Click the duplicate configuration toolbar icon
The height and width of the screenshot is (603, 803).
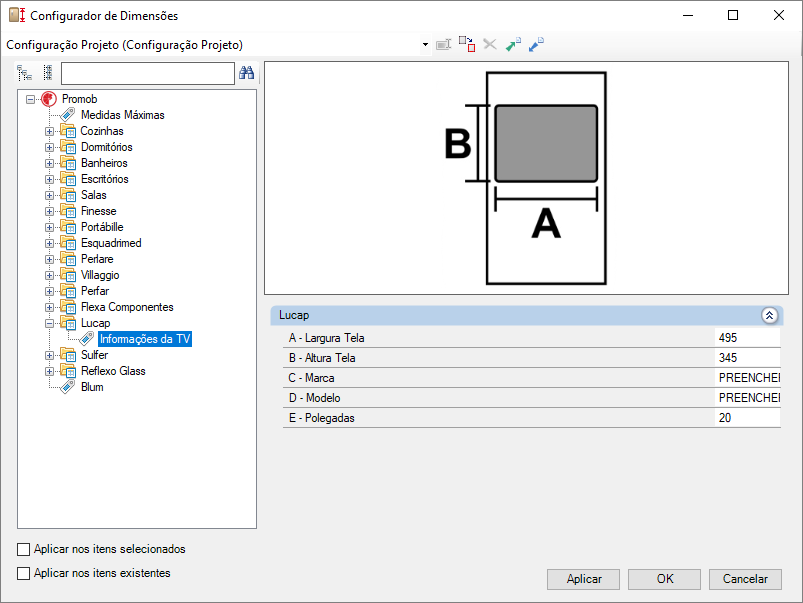click(467, 44)
